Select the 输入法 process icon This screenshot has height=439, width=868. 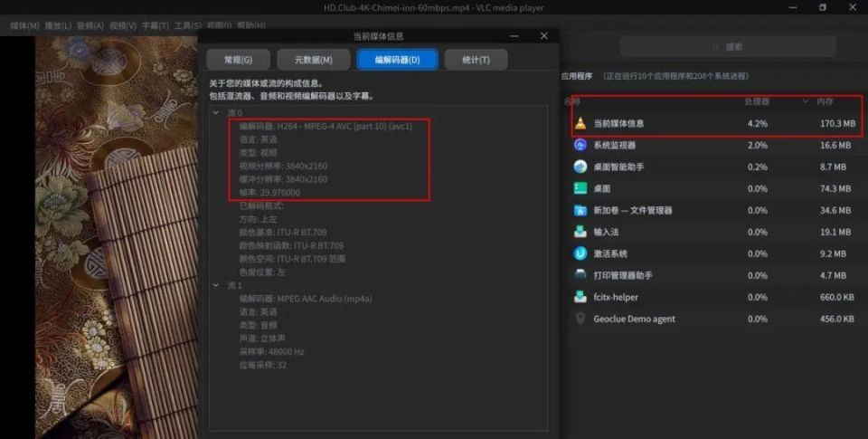pyautogui.click(x=580, y=232)
